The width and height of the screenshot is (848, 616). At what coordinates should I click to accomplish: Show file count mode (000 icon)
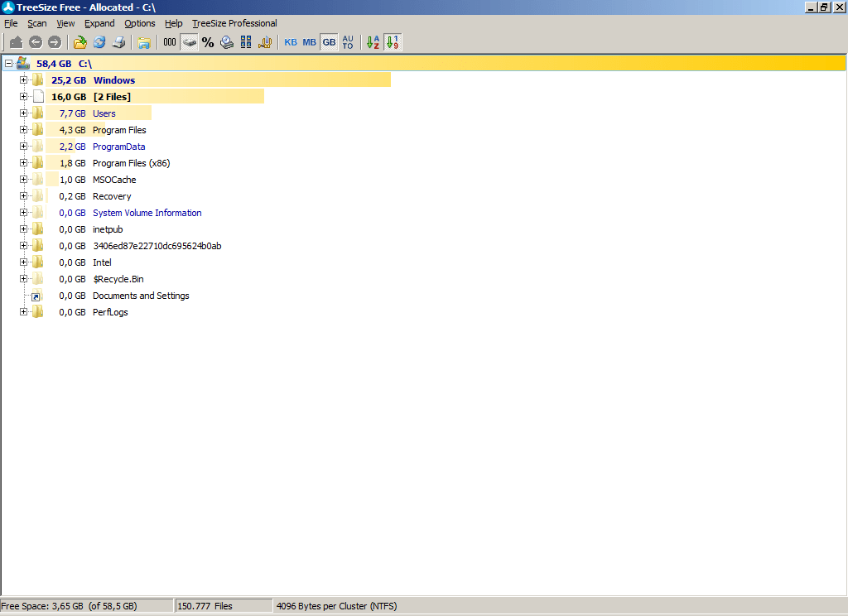(170, 42)
